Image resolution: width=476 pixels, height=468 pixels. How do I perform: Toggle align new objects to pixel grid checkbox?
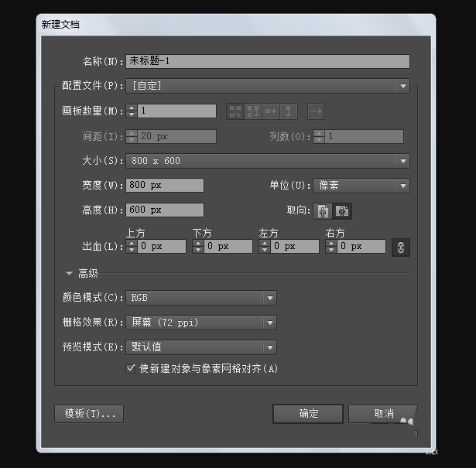(x=130, y=368)
